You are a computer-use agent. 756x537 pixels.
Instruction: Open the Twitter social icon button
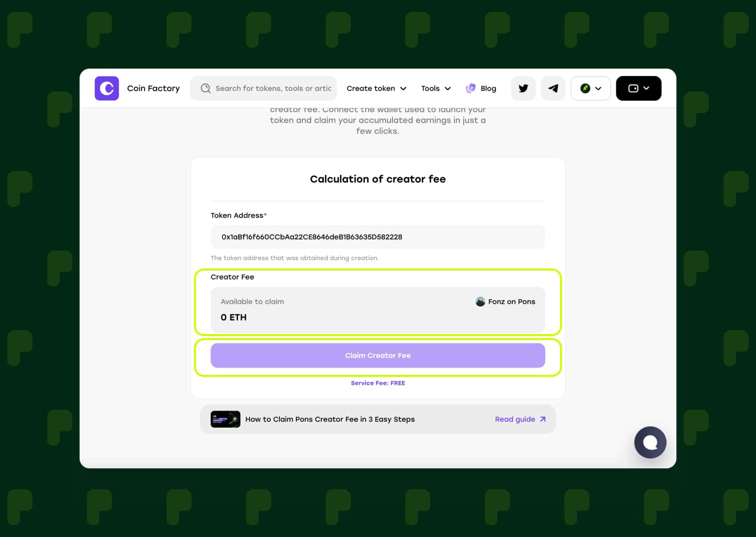pos(523,89)
